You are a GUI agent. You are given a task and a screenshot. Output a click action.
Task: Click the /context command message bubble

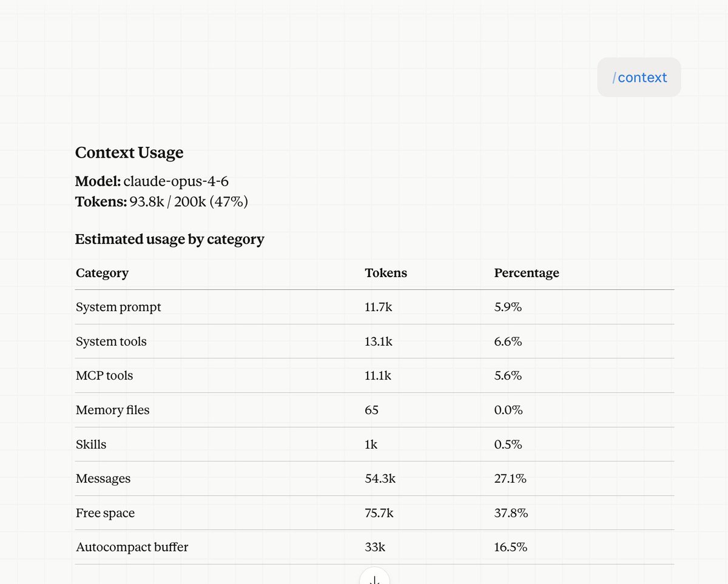pos(639,78)
